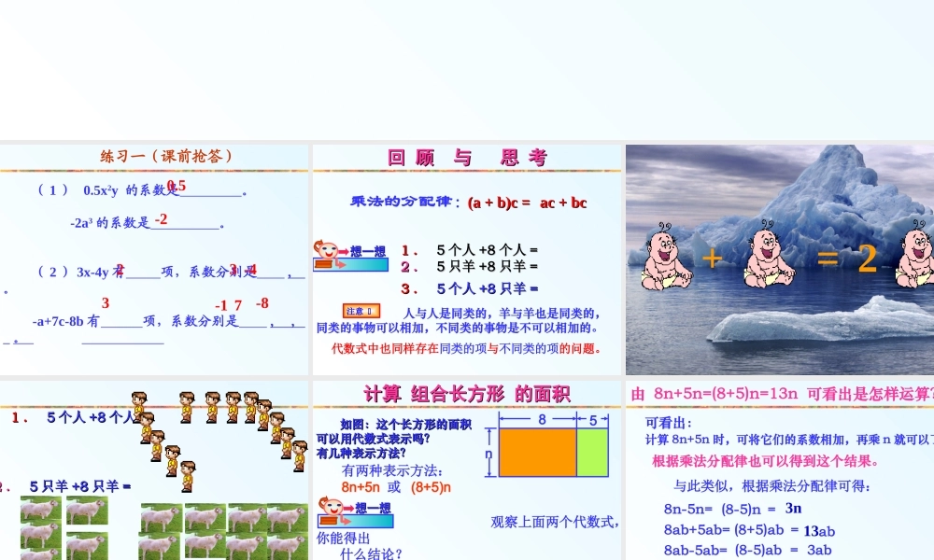The height and width of the screenshot is (560, 934).
Task: Click the title 计算 组合长方形 的面积
Action: 468,395
